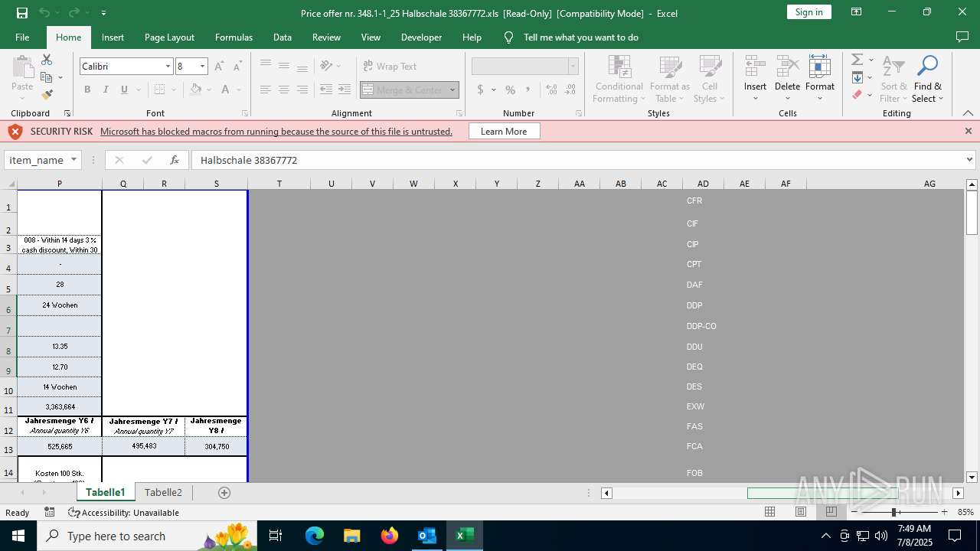The height and width of the screenshot is (551, 980).
Task: Open the Find & Select menu
Action: tap(928, 79)
